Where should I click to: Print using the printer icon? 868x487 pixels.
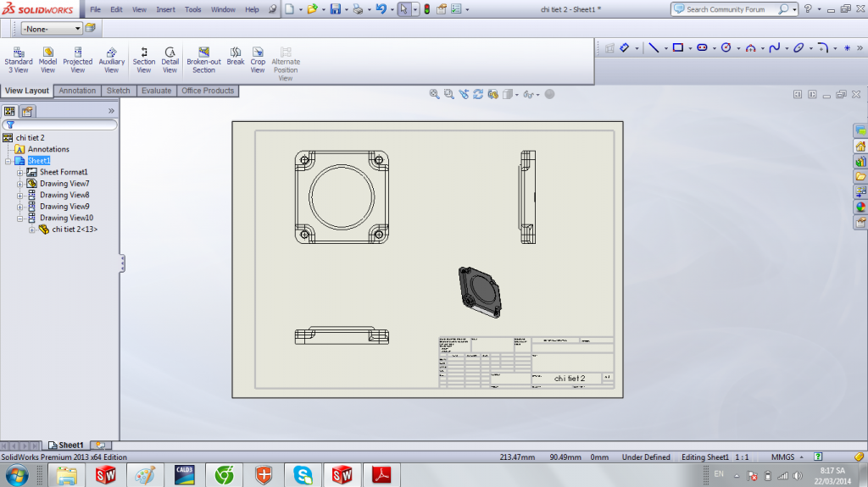tap(359, 8)
